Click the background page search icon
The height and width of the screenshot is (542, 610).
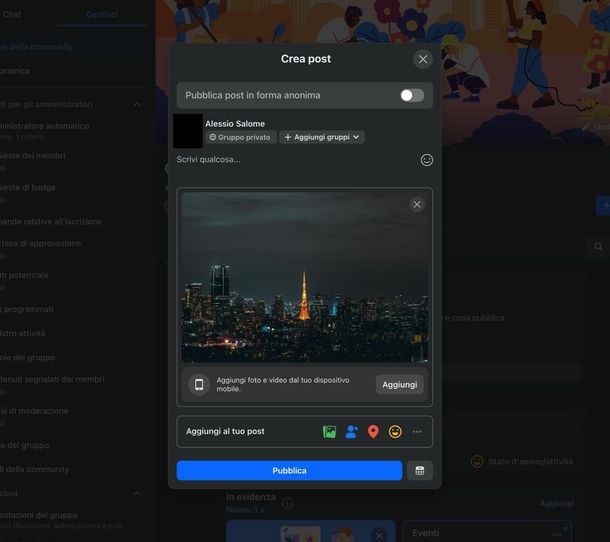coord(599,247)
